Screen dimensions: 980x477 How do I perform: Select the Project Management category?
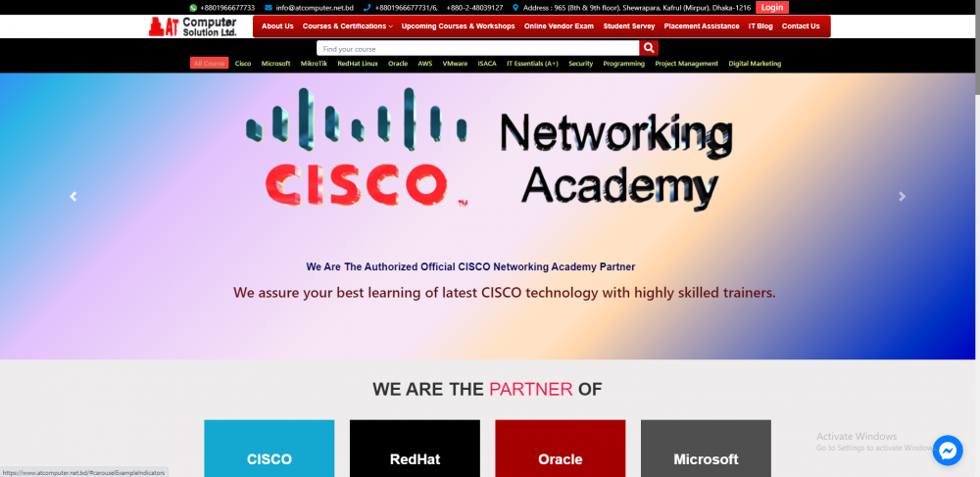(x=686, y=64)
